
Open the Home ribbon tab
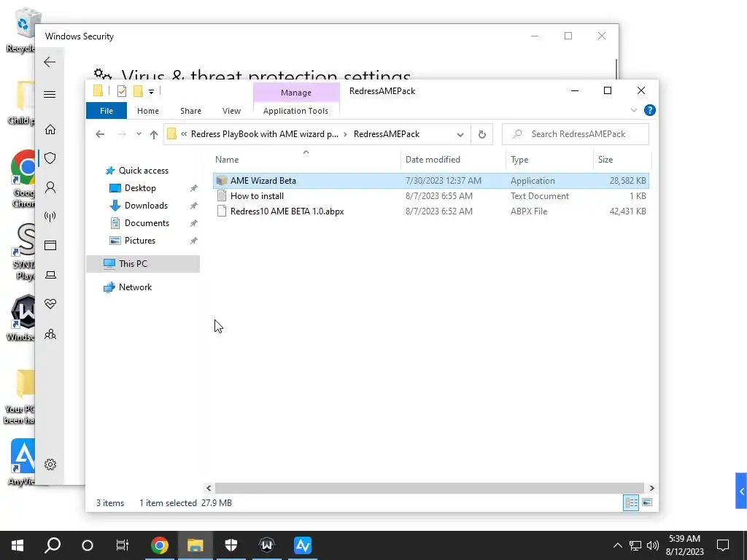point(148,111)
